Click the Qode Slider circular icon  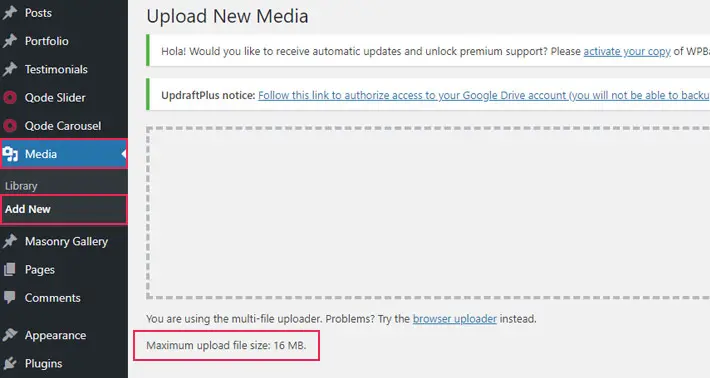10,98
